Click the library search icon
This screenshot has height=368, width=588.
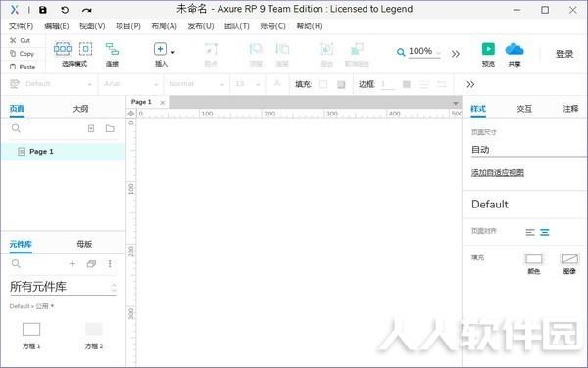[x=16, y=263]
